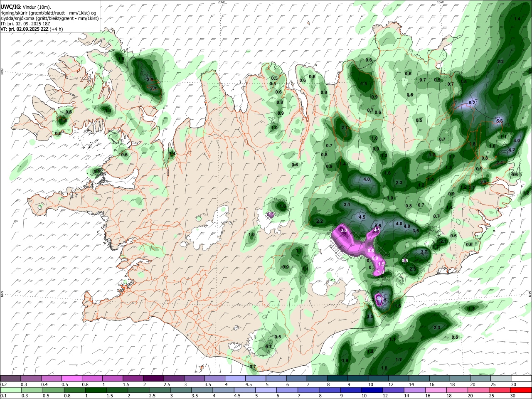The image size is (532, 399).
Task: Click the bright red swatch after 30 in the lower legend row
Action: (x=520, y=390)
